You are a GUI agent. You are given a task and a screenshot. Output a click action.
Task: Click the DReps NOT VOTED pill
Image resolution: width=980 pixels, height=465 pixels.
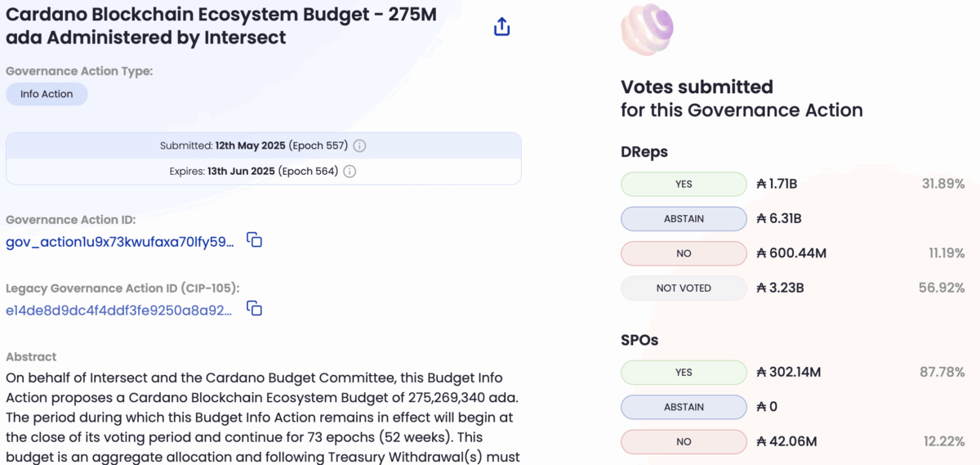[x=684, y=288]
